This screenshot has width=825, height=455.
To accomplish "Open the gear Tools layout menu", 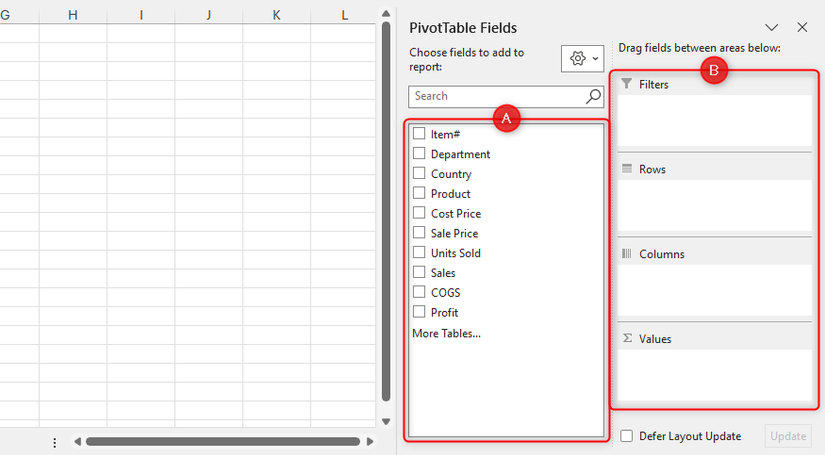I will pyautogui.click(x=582, y=59).
